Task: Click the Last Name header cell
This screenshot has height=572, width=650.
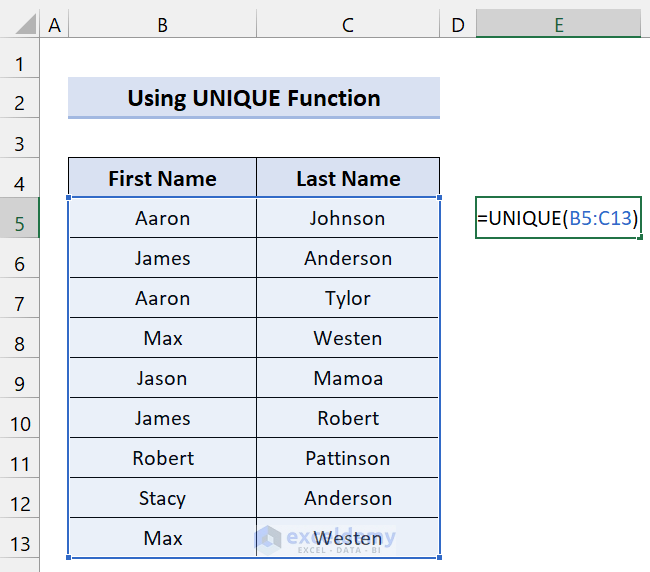Action: [347, 179]
